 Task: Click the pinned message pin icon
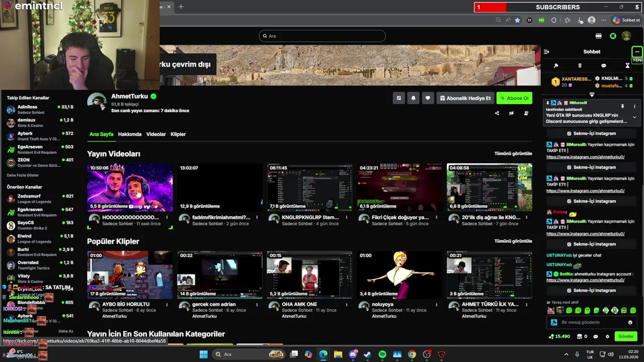(x=622, y=107)
